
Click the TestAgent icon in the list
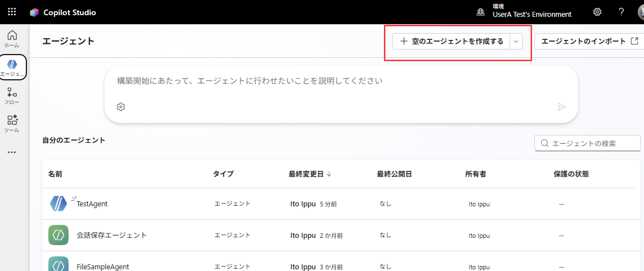[x=58, y=204]
